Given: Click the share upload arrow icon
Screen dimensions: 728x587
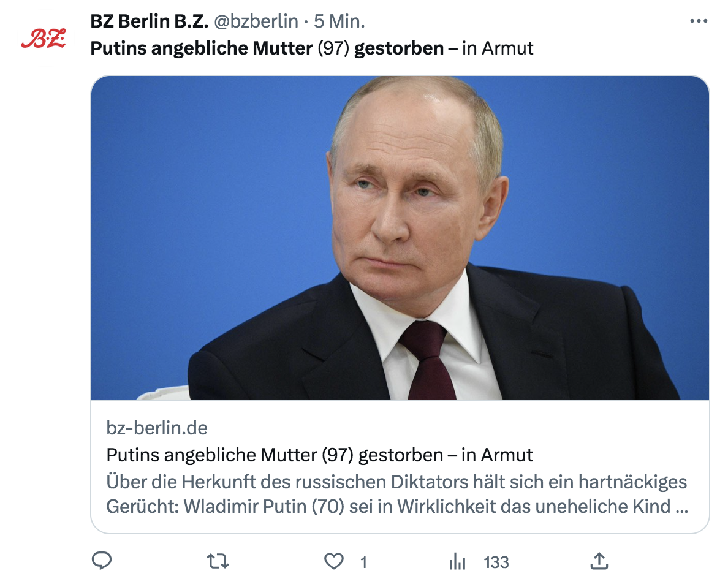Looking at the screenshot, I should point(599,561).
